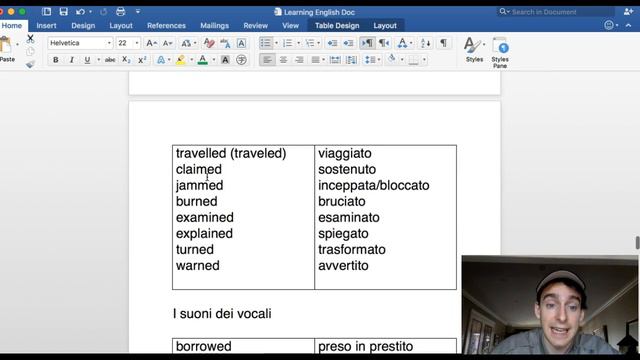
Task: Click the Enclose Characters icon
Action: (241, 60)
